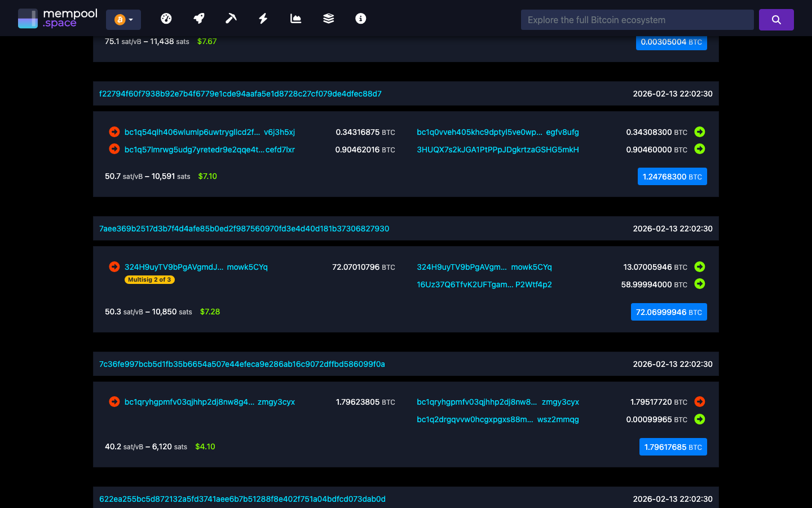Follow the green output arrow for 0.34308300 BTC
Image resolution: width=812 pixels, height=508 pixels.
coord(700,132)
